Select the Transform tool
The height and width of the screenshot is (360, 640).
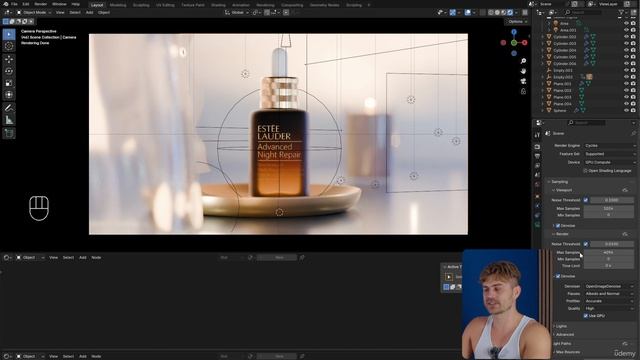tap(9, 95)
